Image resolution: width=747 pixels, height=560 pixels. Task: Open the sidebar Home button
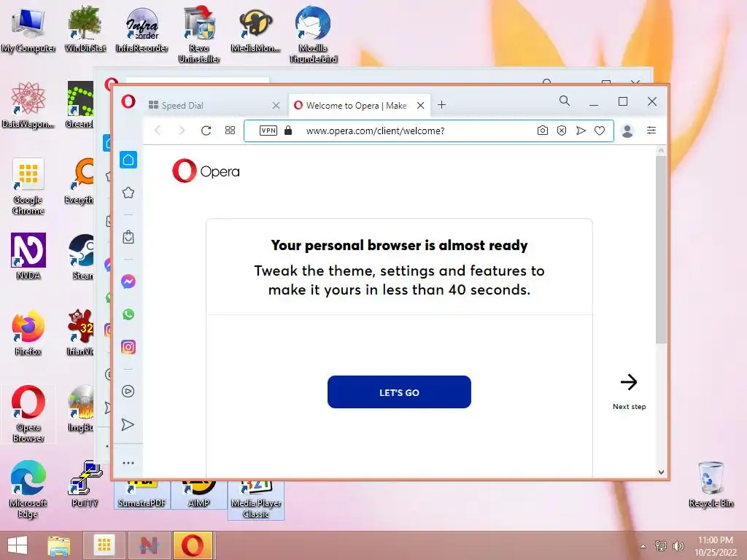[x=128, y=160]
